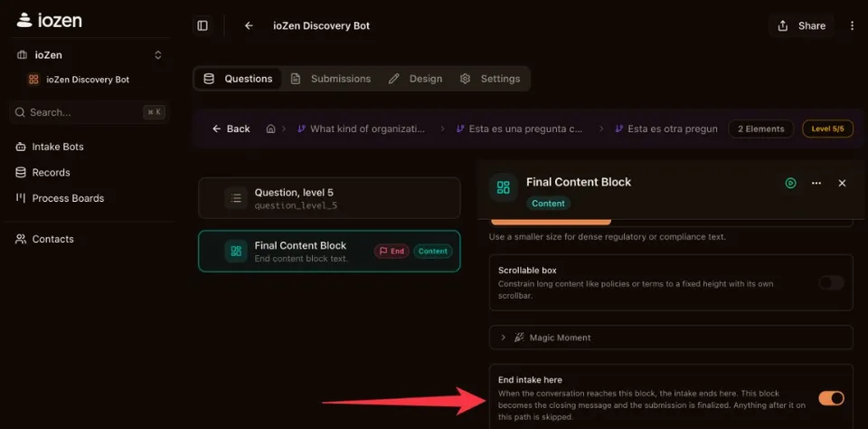The height and width of the screenshot is (429, 868).
Task: Click the 'End content block text.' subtitle
Action: pos(301,258)
